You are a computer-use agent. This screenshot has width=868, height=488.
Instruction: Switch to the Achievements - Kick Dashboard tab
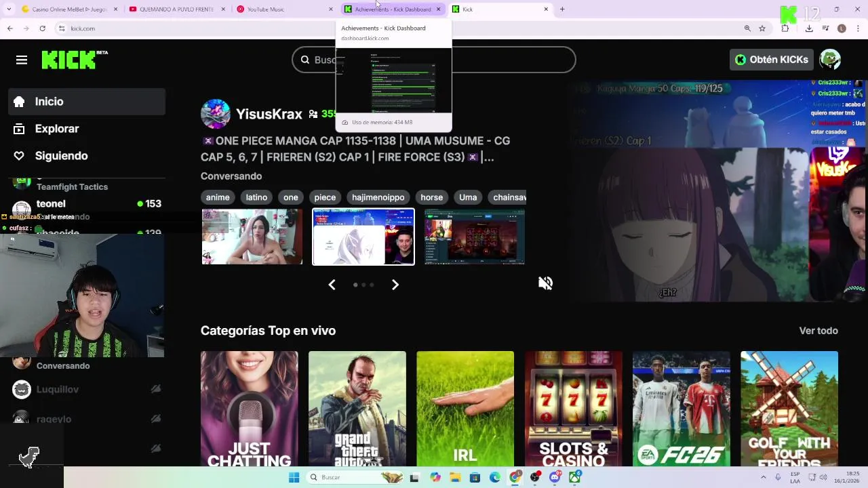tap(392, 9)
